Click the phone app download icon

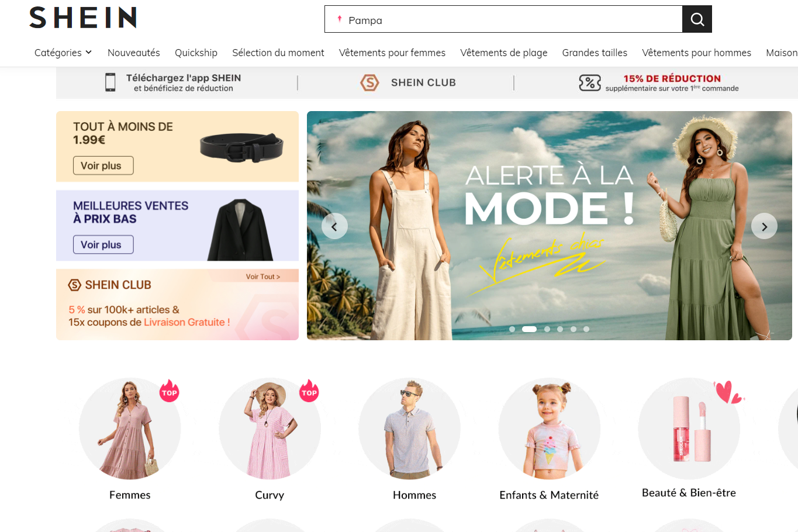click(x=110, y=82)
